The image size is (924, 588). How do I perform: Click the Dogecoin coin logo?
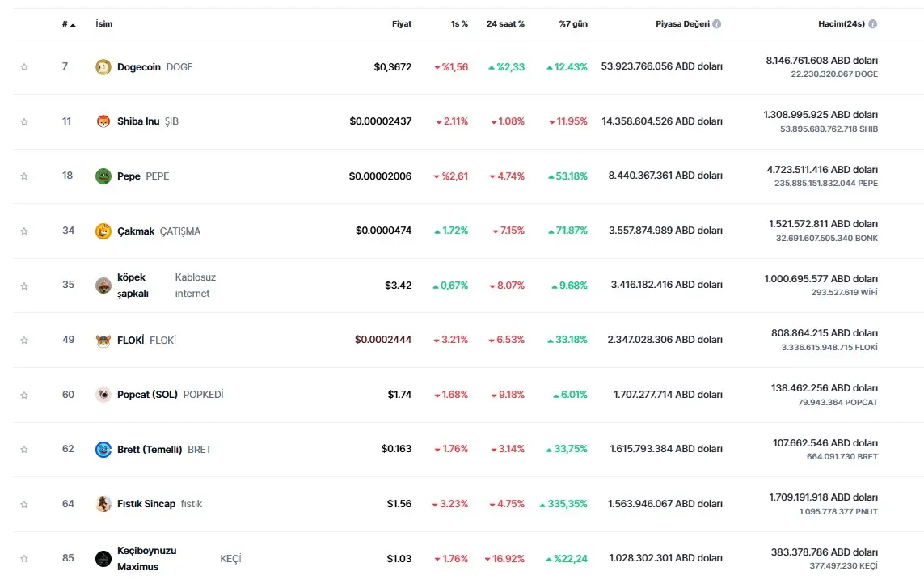click(103, 67)
